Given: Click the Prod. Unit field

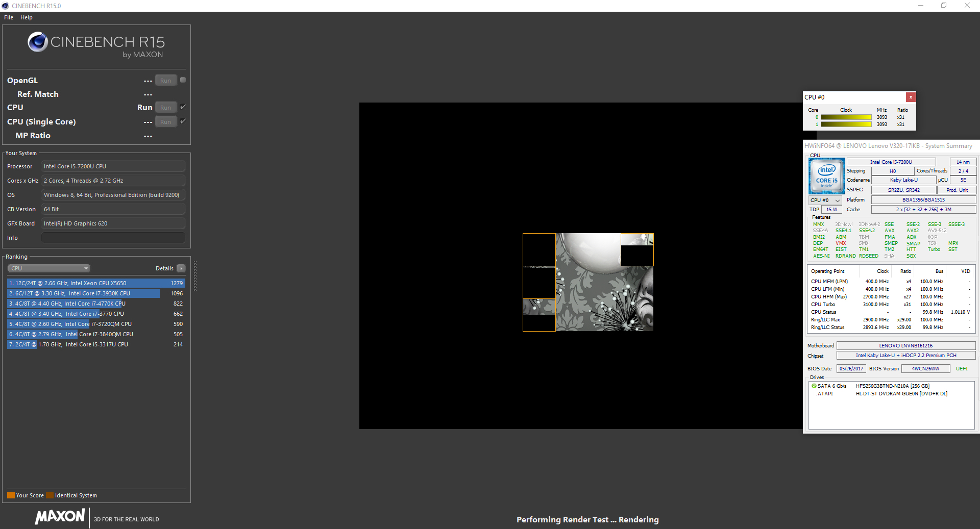Looking at the screenshot, I should tap(957, 190).
